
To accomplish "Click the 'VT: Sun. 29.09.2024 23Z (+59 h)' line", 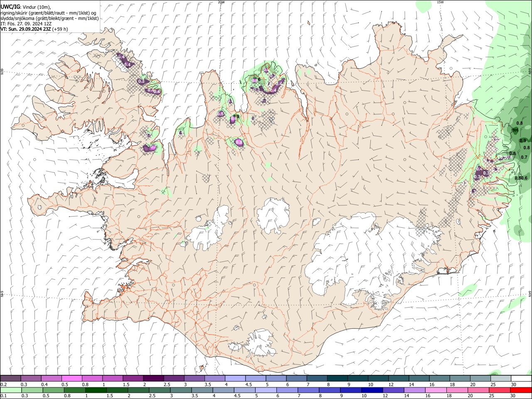I will 34,29.
